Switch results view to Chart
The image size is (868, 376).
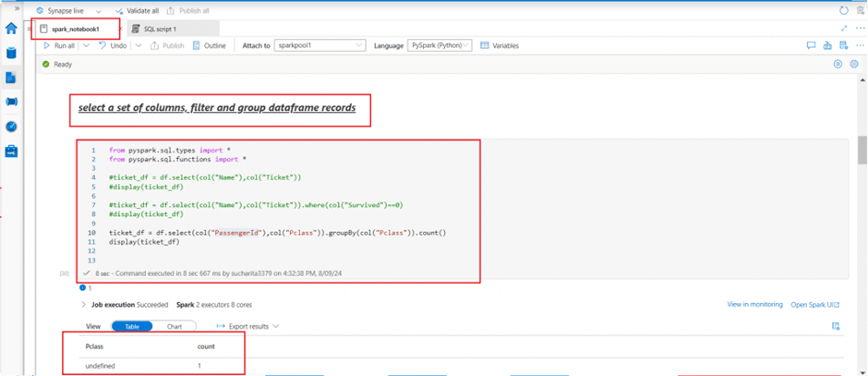174,326
